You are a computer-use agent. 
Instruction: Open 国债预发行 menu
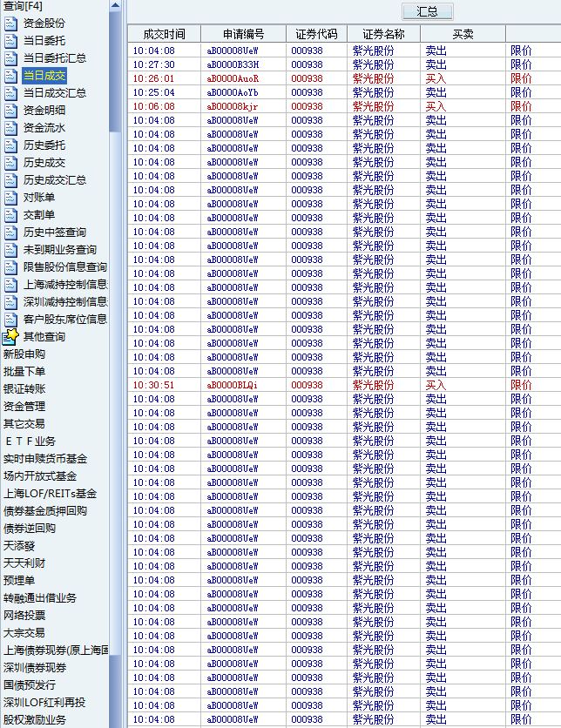tap(30, 684)
